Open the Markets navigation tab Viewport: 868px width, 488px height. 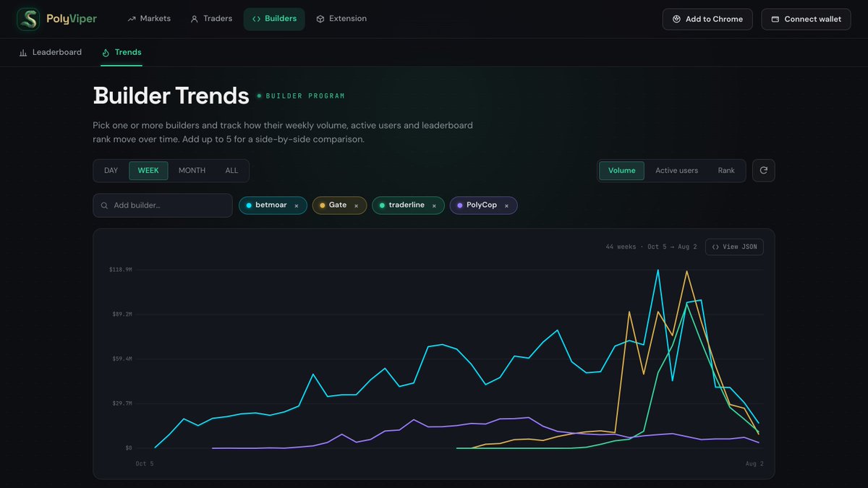[x=149, y=19]
